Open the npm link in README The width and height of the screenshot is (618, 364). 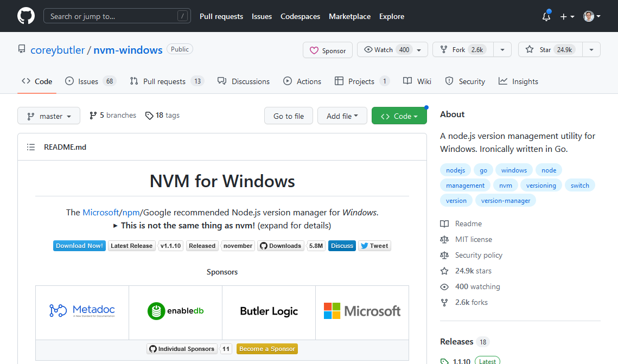131,212
